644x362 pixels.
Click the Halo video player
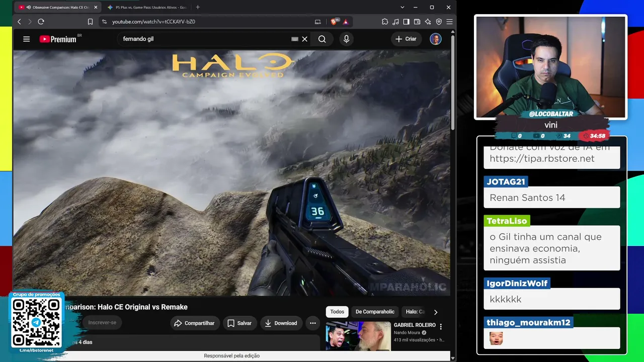click(x=231, y=172)
